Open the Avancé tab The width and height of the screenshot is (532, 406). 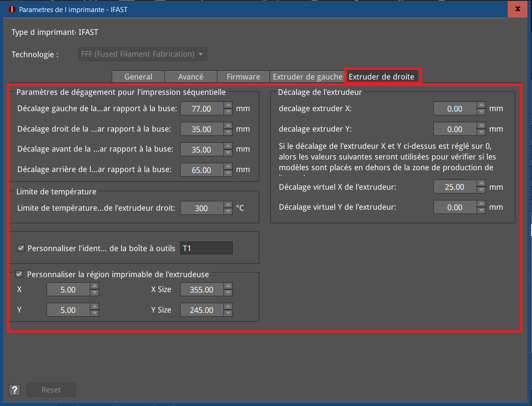[191, 77]
